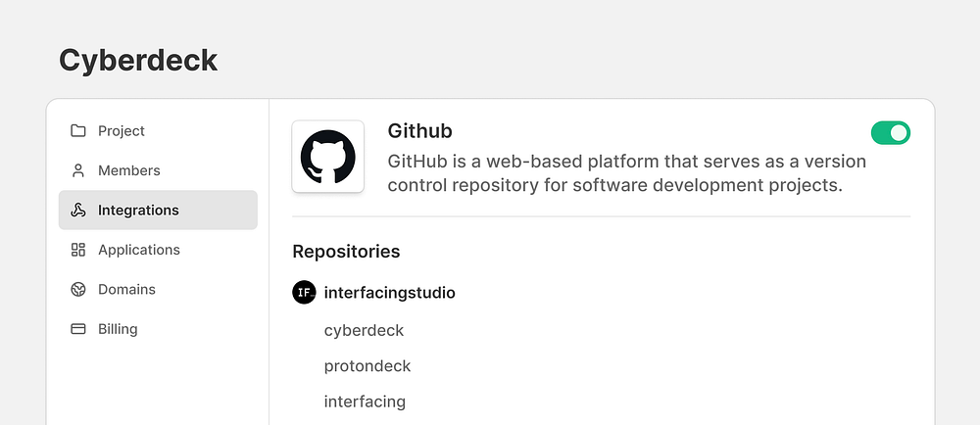980x425 pixels.
Task: Click the Domains globe icon
Action: point(78,290)
